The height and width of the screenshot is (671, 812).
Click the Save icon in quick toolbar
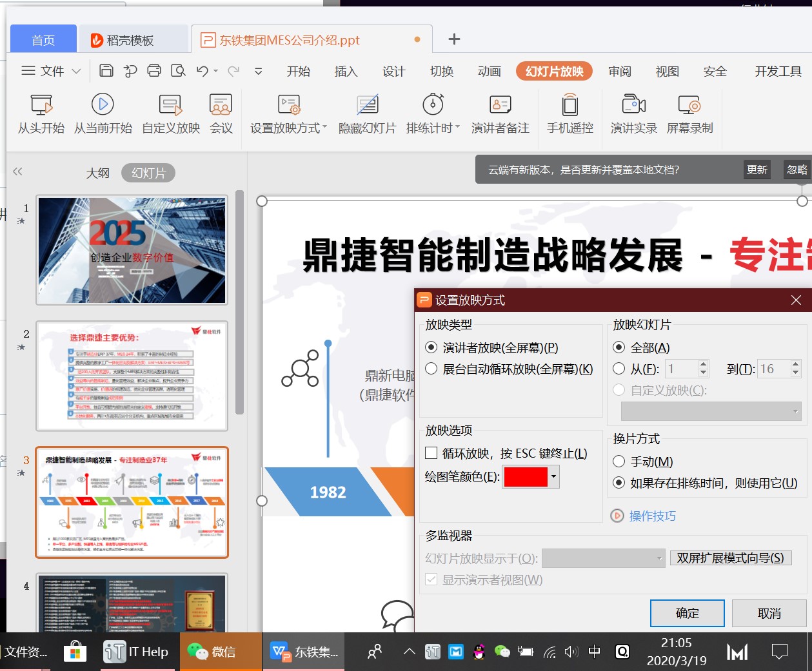106,71
